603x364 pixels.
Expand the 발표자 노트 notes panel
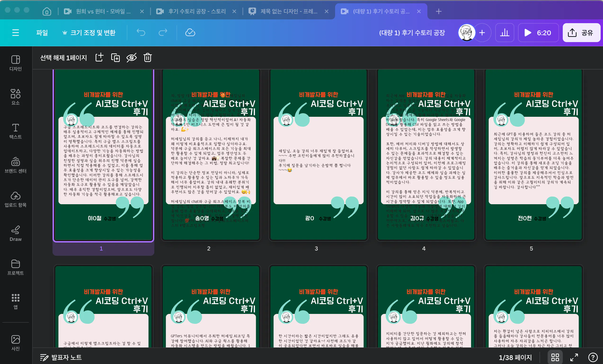[x=61, y=357]
